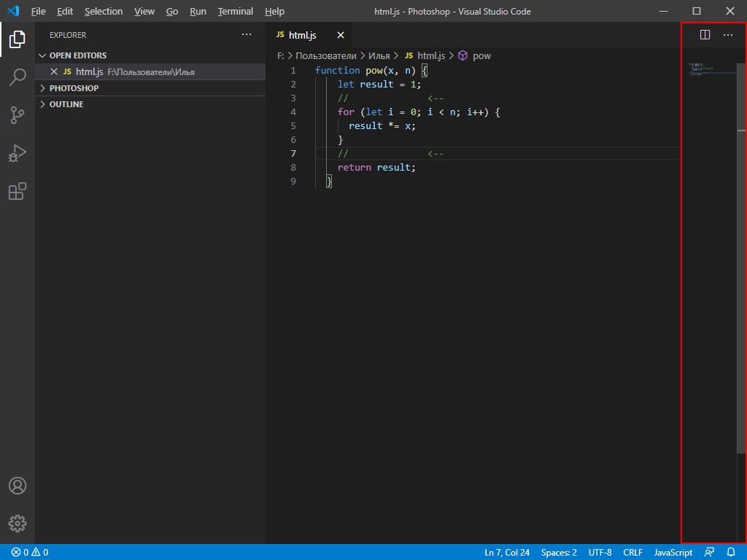The width and height of the screenshot is (747, 560).
Task: Open the Search view
Action: point(18,77)
